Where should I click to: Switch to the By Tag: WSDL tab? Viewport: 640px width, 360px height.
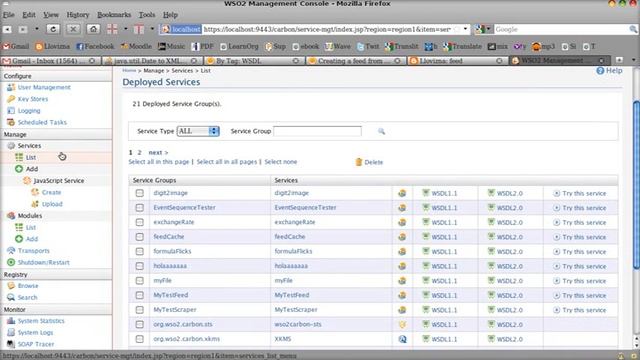coord(254,60)
